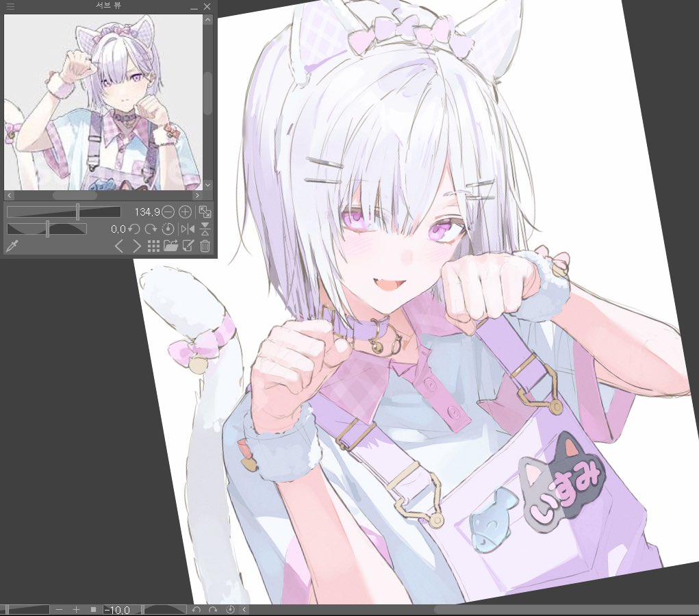Fit Sub View image to panel
Screen dimensions: 699x616
(x=205, y=211)
